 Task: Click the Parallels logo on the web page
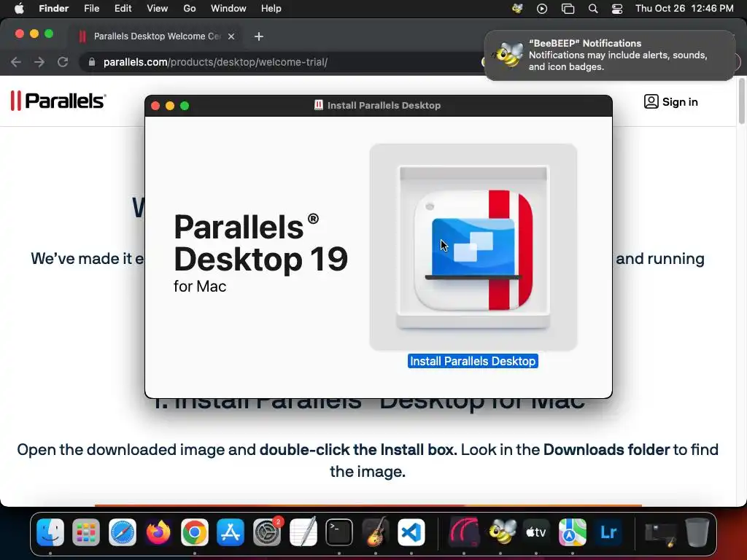[58, 101]
